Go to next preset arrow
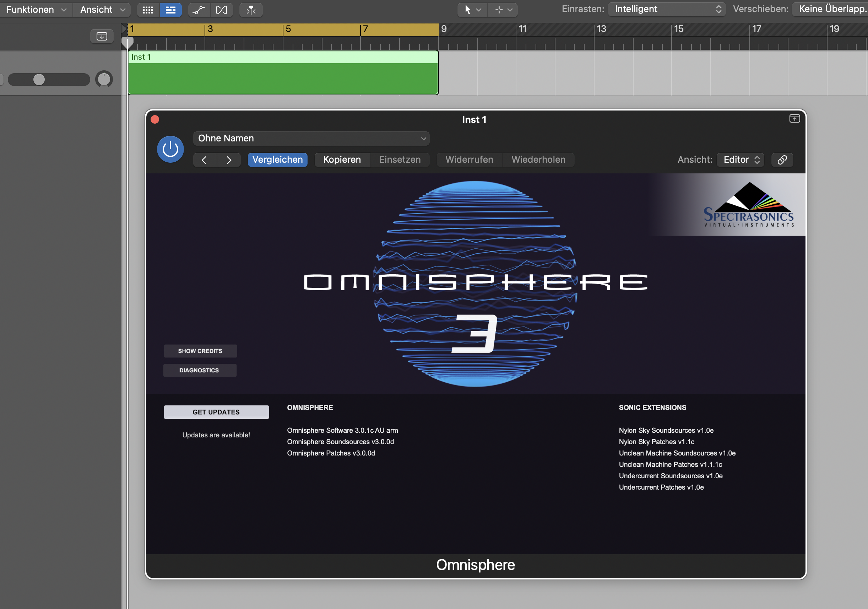Image resolution: width=868 pixels, height=609 pixels. (x=229, y=160)
